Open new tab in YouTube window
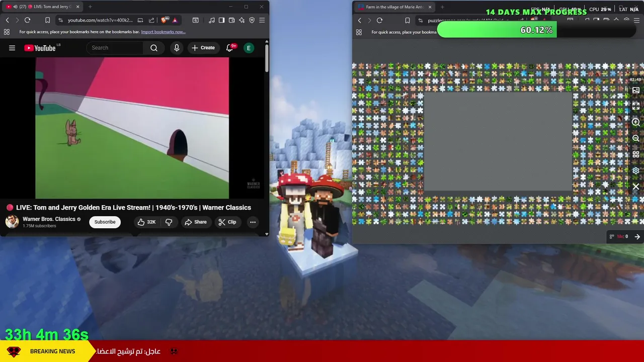The height and width of the screenshot is (362, 644). click(x=90, y=7)
